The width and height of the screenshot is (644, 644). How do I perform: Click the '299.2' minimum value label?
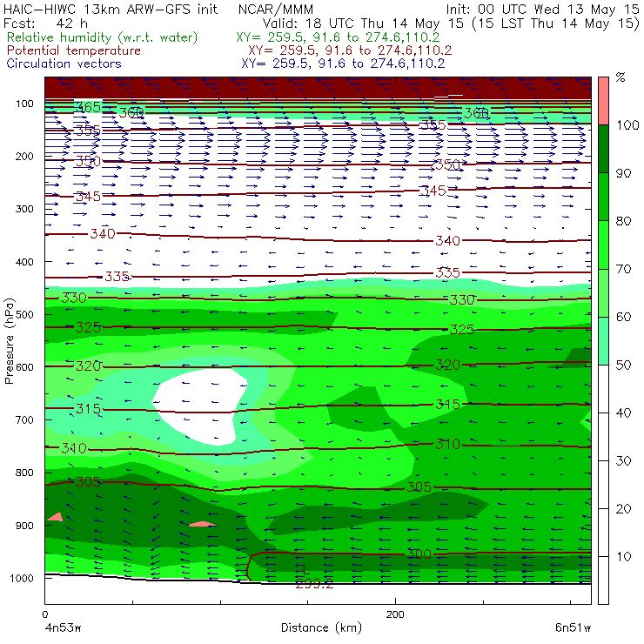click(314, 584)
